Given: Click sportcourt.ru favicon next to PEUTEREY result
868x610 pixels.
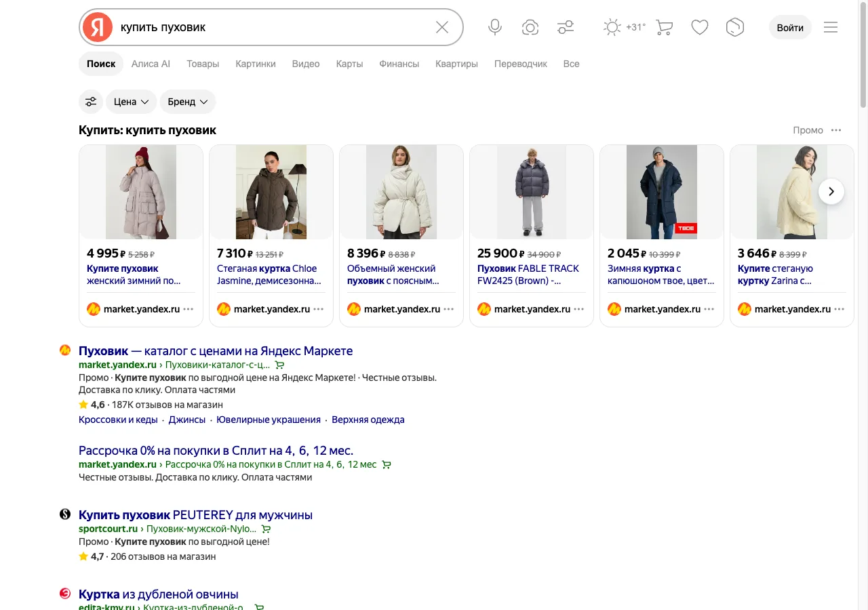Looking at the screenshot, I should pos(65,514).
